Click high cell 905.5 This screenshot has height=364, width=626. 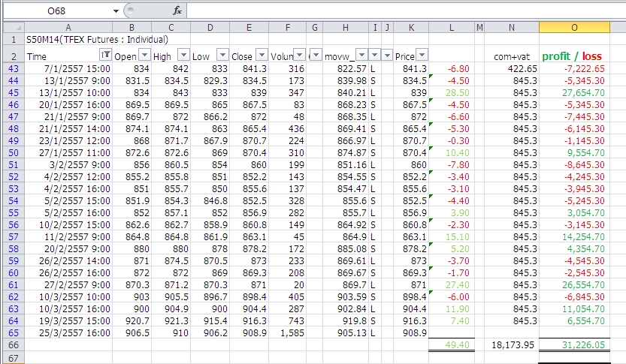click(171, 296)
